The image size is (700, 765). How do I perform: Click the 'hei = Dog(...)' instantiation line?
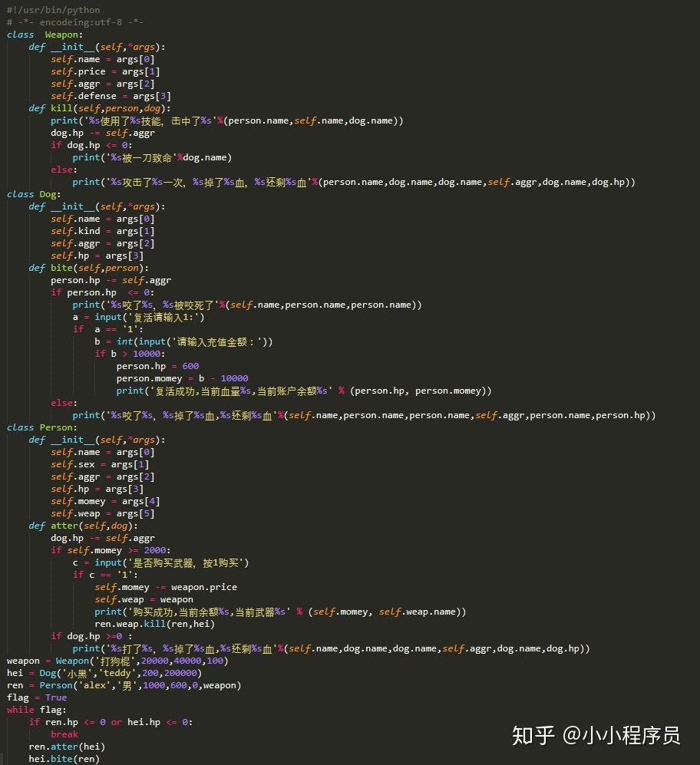[104, 673]
